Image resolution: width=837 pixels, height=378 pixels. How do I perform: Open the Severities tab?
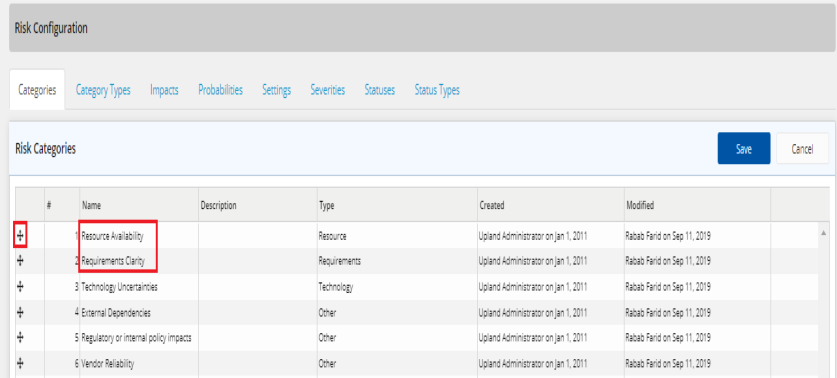click(x=328, y=90)
